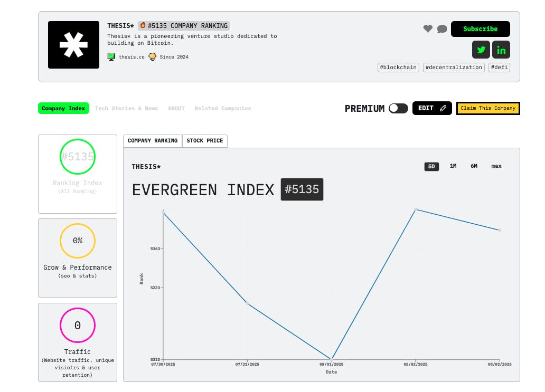Select the 5D chart range
This screenshot has height=392, width=545.
(431, 166)
